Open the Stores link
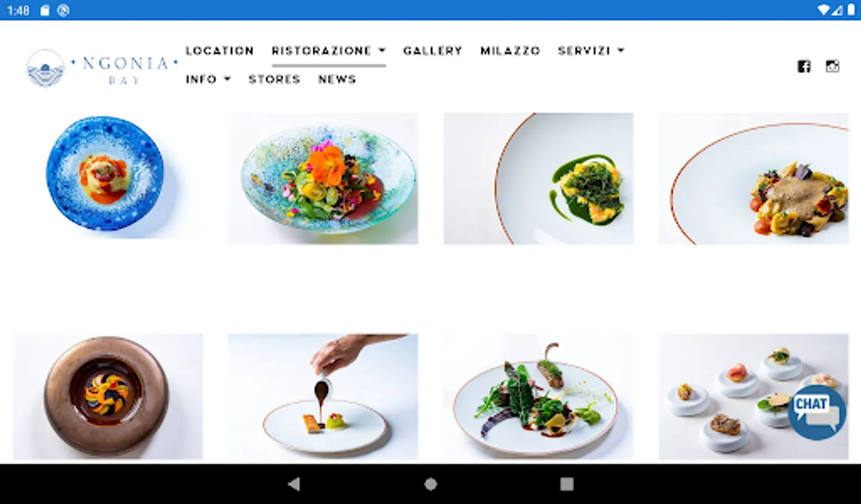Screen dimensions: 861x504 [274, 79]
